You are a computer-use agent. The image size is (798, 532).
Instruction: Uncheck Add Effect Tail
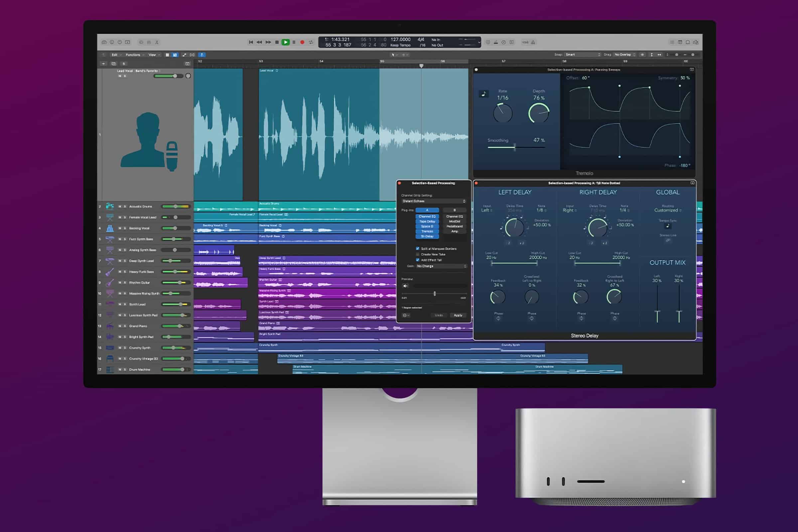tap(418, 260)
